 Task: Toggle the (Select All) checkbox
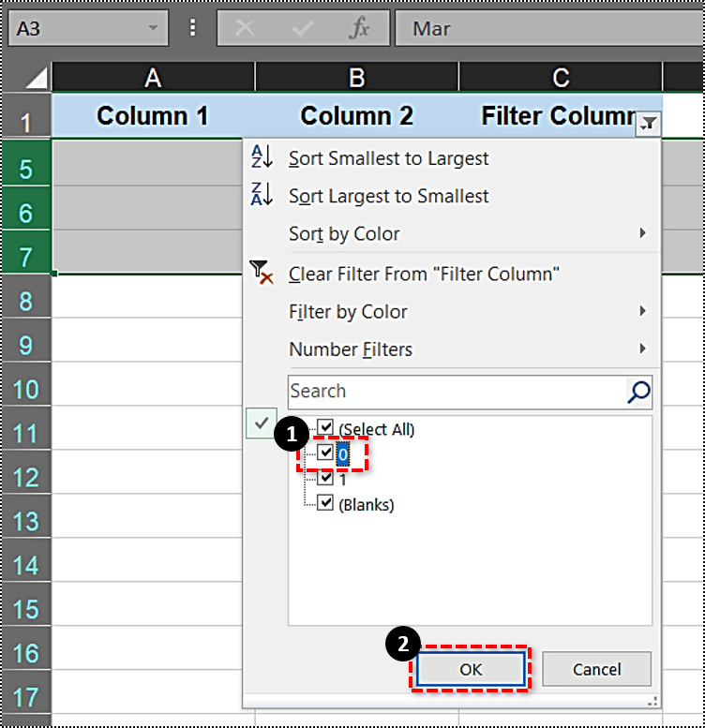325,428
